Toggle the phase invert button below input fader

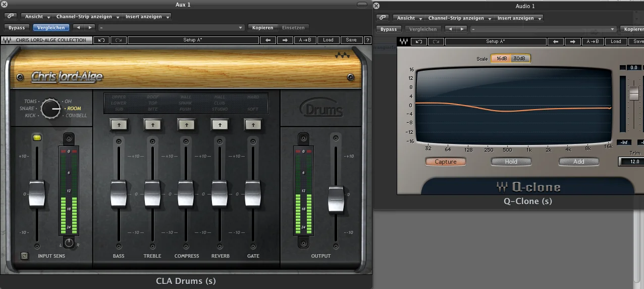click(24, 256)
